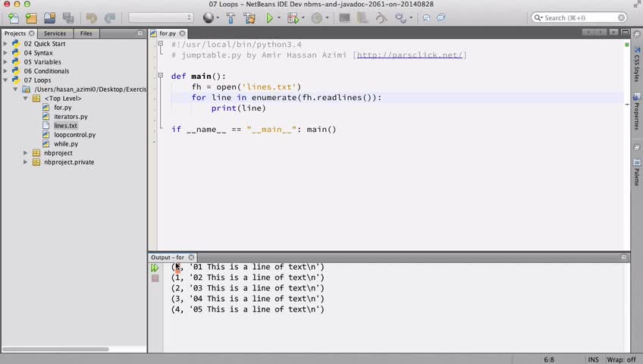Expand the 02 Quick Start project

pos(5,43)
